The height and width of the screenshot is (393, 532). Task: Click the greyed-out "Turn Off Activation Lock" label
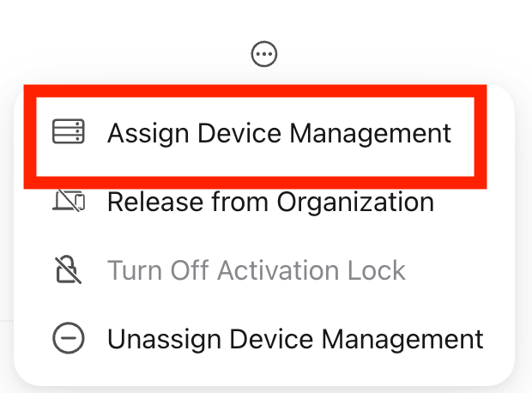click(x=256, y=270)
